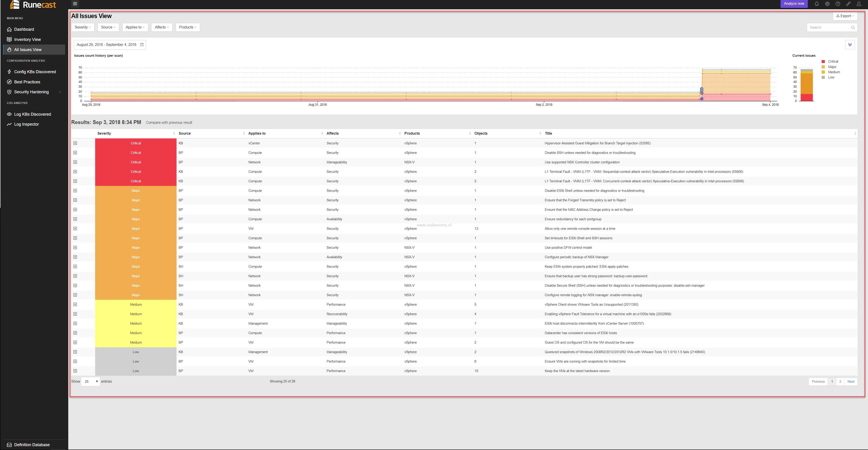This screenshot has height=450, width=868.
Task: Collapse the chart panel with double-chevron icon
Action: pyautogui.click(x=850, y=45)
